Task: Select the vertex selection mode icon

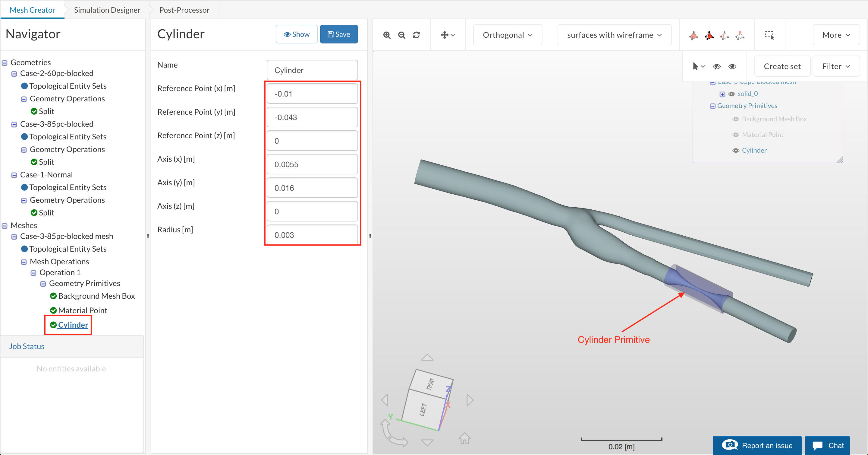Action: [x=740, y=35]
